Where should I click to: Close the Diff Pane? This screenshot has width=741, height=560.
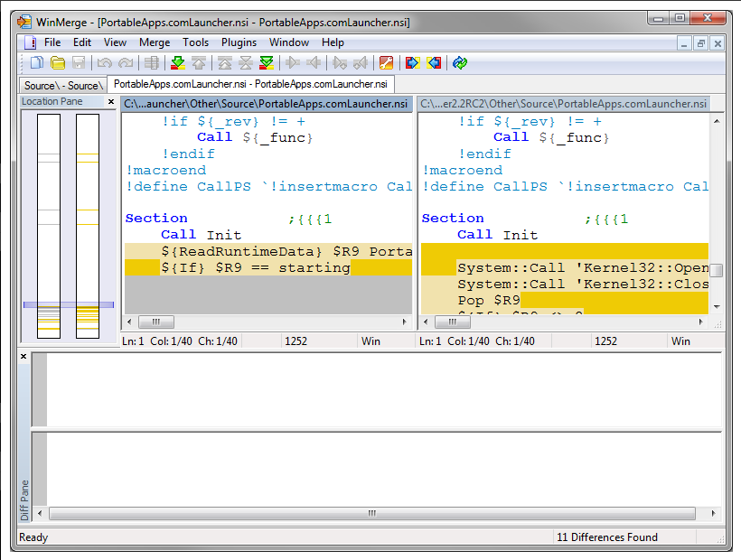[x=23, y=357]
